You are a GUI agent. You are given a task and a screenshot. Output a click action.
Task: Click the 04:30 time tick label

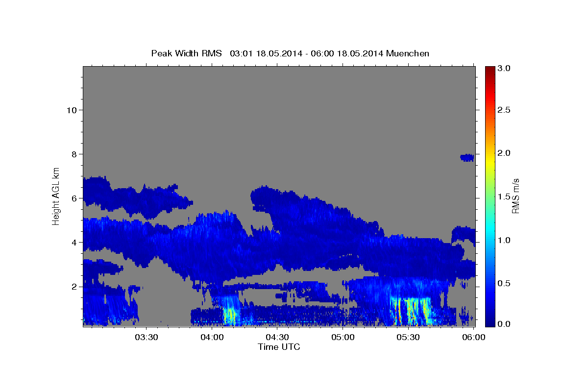coord(277,337)
